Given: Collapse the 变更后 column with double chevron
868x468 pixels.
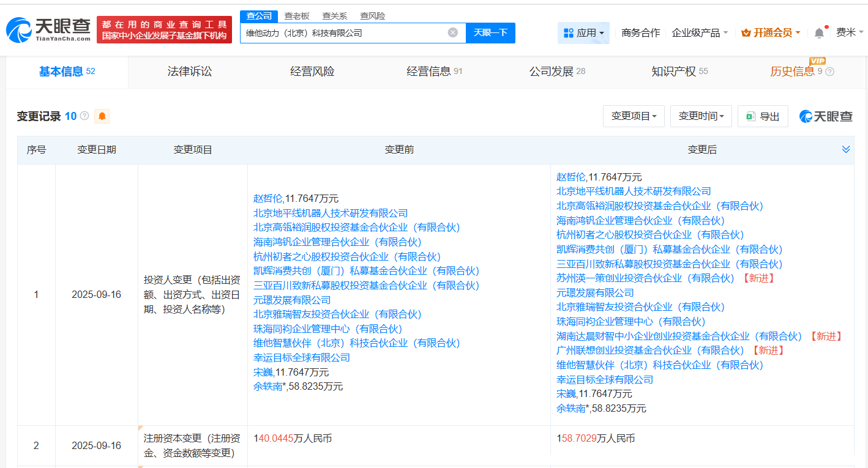Looking at the screenshot, I should click(x=846, y=149).
